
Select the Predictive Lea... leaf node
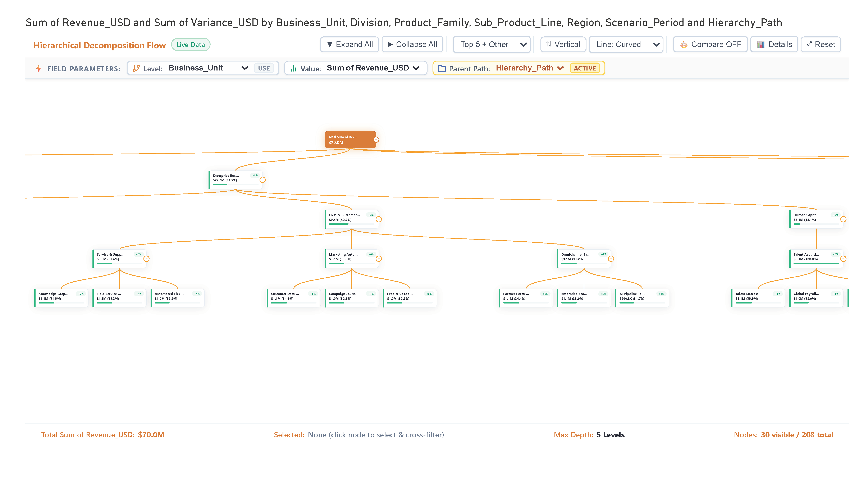coord(410,298)
